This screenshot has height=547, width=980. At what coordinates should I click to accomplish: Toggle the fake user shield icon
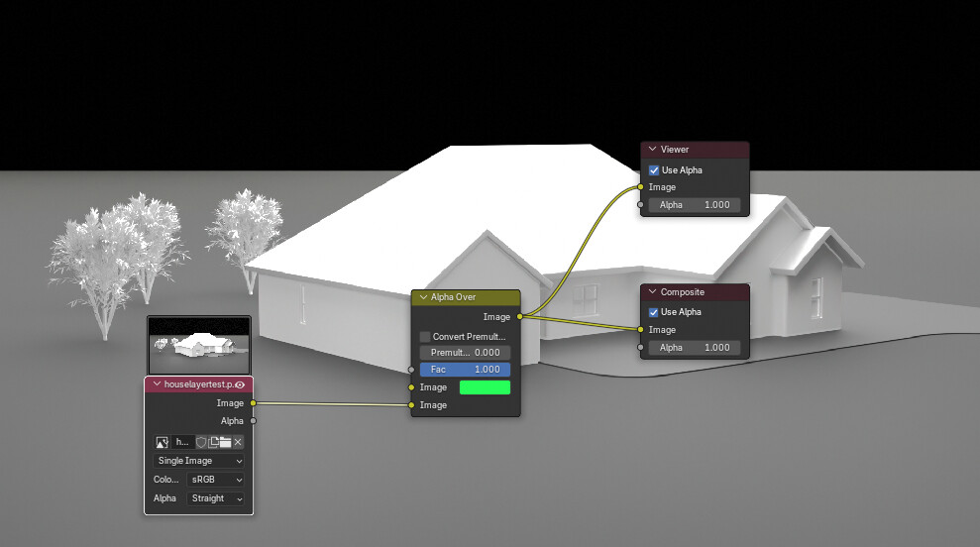200,442
